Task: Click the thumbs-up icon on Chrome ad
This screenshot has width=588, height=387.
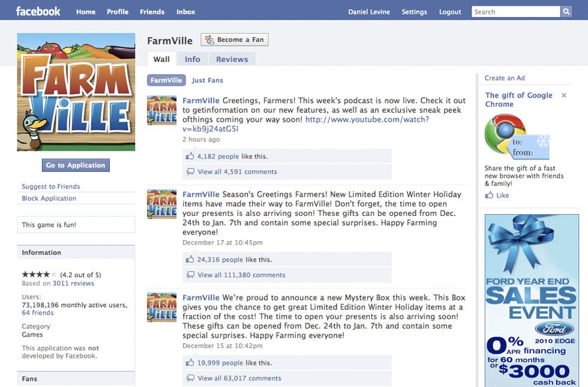Action: click(489, 195)
